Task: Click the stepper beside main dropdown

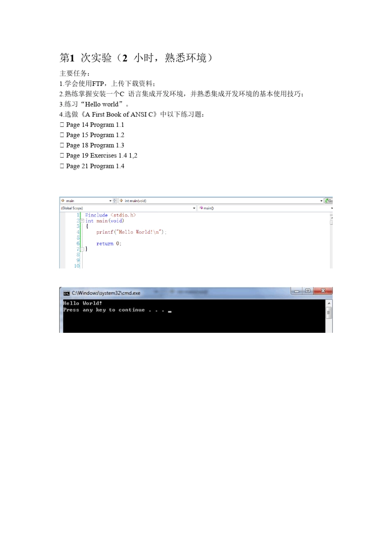Action: pyautogui.click(x=115, y=201)
